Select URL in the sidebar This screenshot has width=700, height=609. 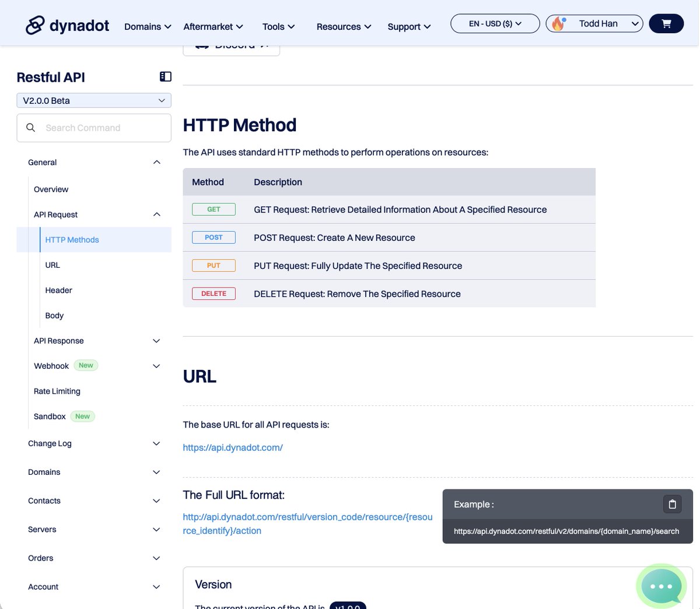point(52,265)
